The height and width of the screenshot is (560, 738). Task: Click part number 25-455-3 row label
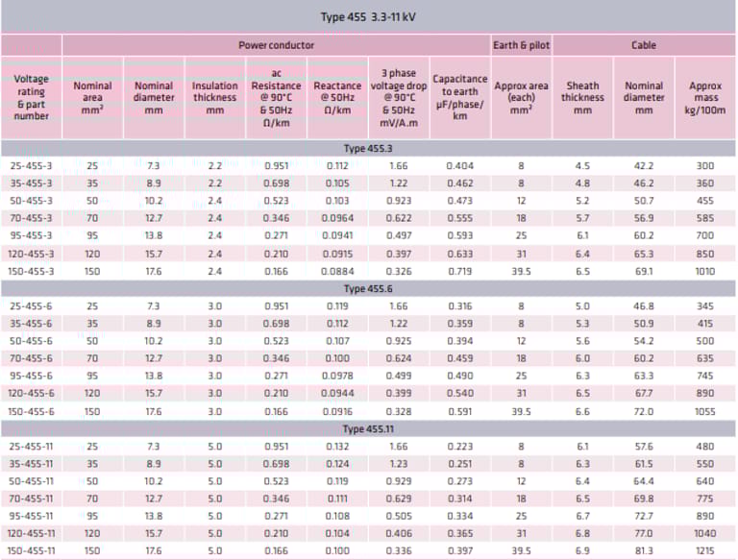[x=31, y=165]
